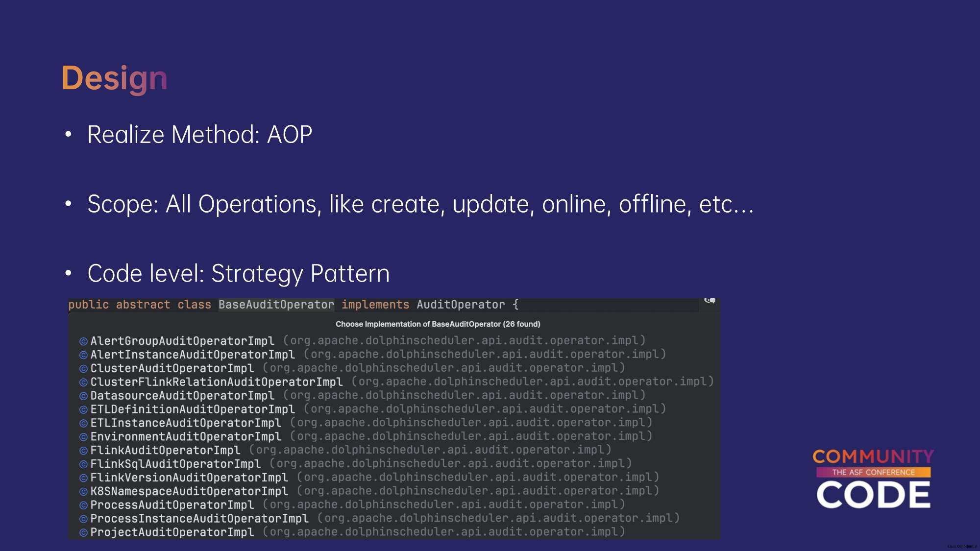This screenshot has width=980, height=551.
Task: Choose ETLDefinitionAuditOperatorImpl implementation
Action: (193, 409)
